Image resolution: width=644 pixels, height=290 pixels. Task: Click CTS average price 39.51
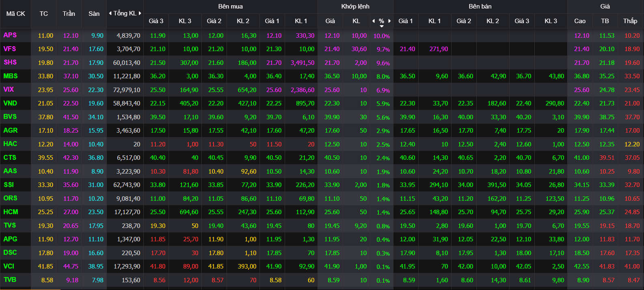pyautogui.click(x=607, y=158)
